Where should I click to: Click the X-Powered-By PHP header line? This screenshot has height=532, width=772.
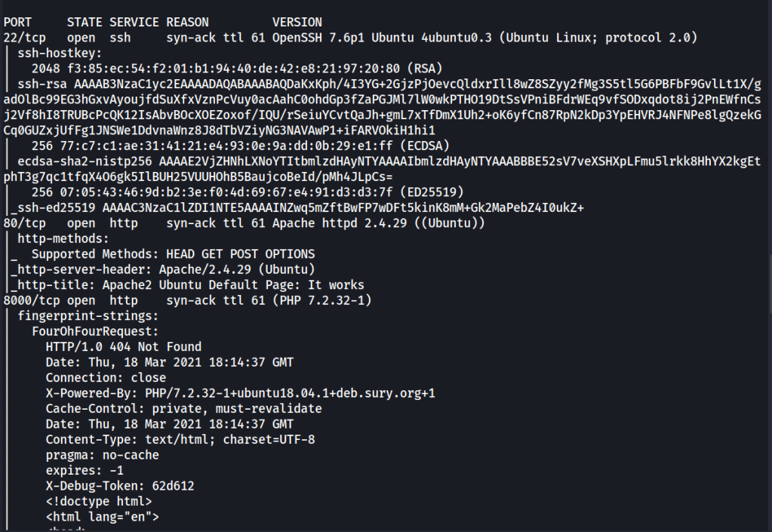(240, 393)
